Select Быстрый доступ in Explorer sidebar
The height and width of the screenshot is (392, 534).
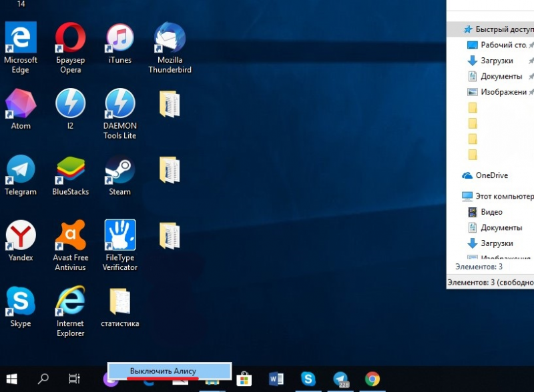click(x=491, y=29)
